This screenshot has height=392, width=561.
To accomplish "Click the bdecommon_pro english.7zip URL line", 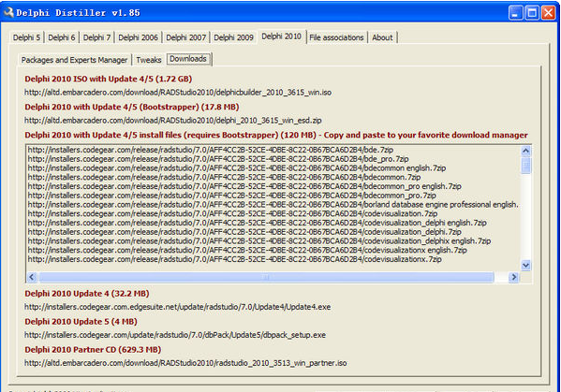I will click(x=244, y=186).
